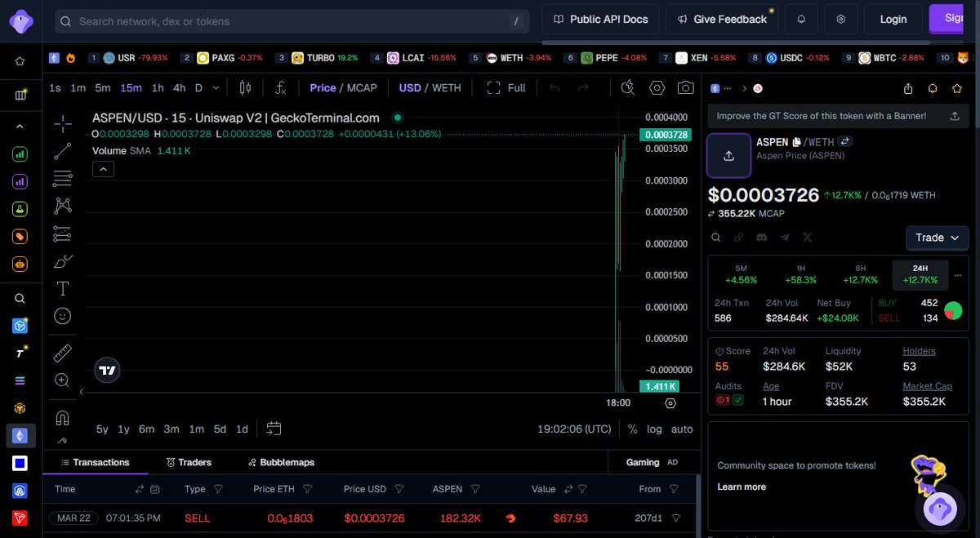Click Learn more in community space

[742, 487]
